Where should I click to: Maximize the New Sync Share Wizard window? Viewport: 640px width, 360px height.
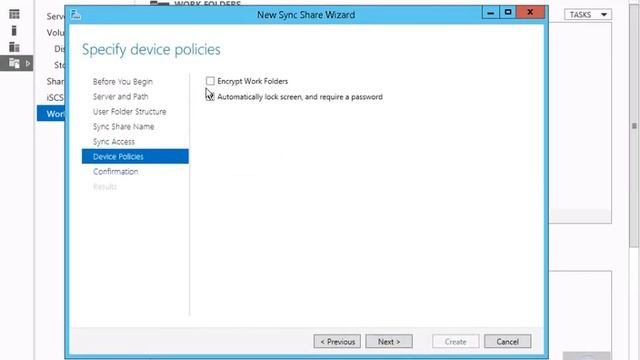[x=508, y=13]
